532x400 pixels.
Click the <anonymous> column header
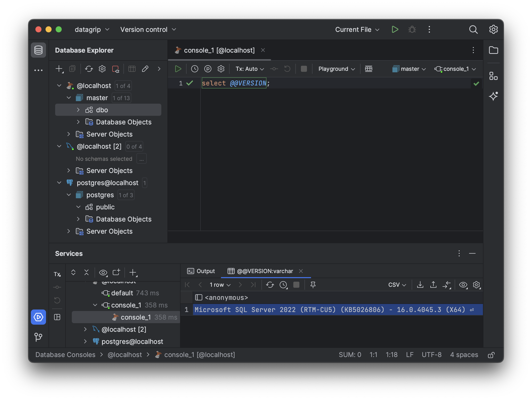226,298
